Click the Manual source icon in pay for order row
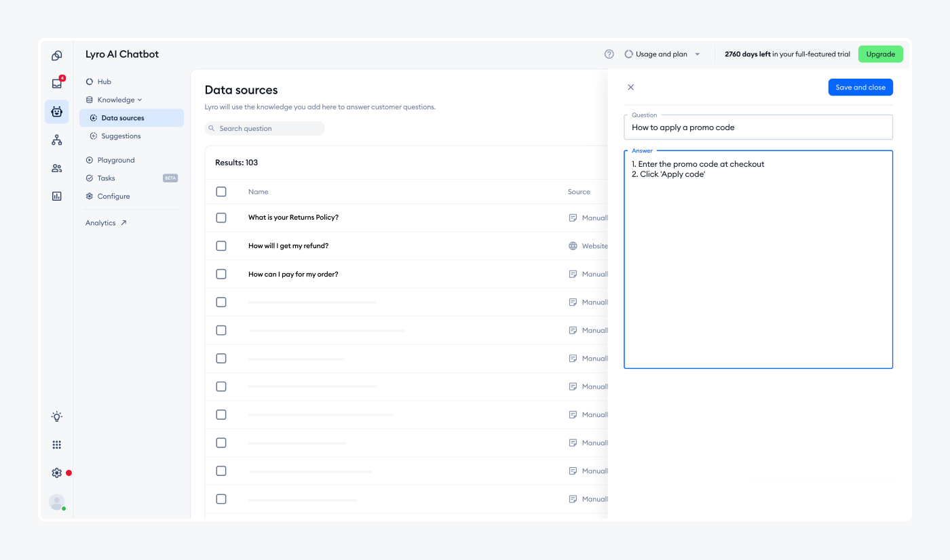The height and width of the screenshot is (560, 950). (573, 274)
